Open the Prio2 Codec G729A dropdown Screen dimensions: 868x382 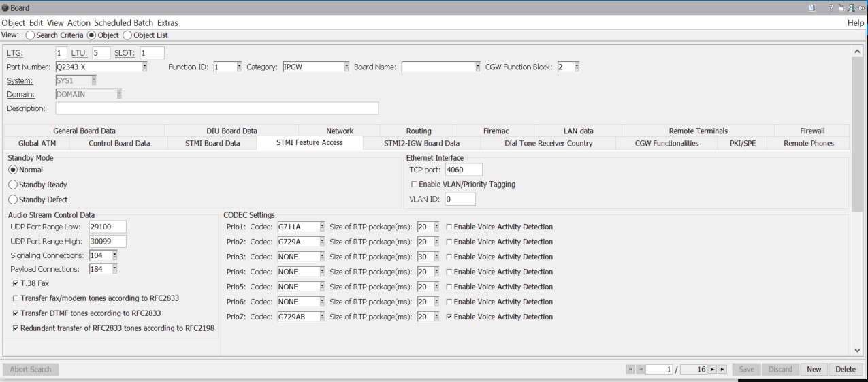[322, 242]
